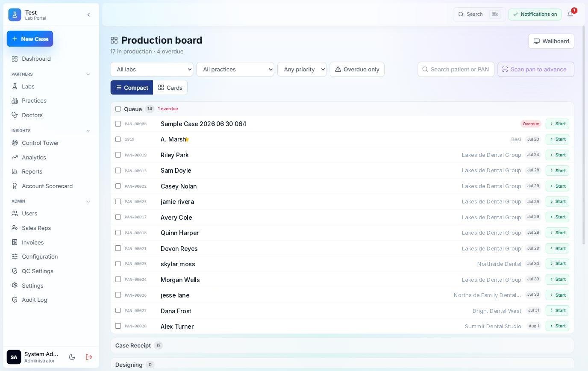
Task: Click Scan pan to advance
Action: (x=536, y=69)
